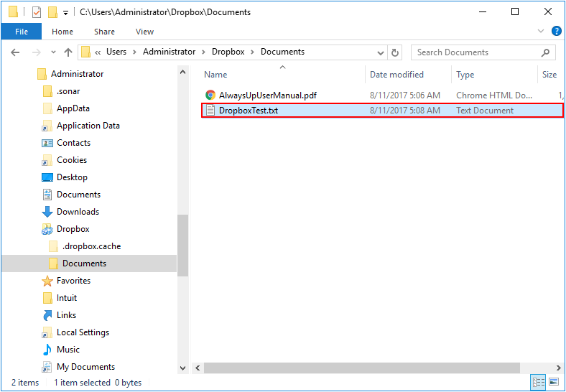Switch to the Home ribbon tab
This screenshot has height=392, width=566.
pos(62,32)
